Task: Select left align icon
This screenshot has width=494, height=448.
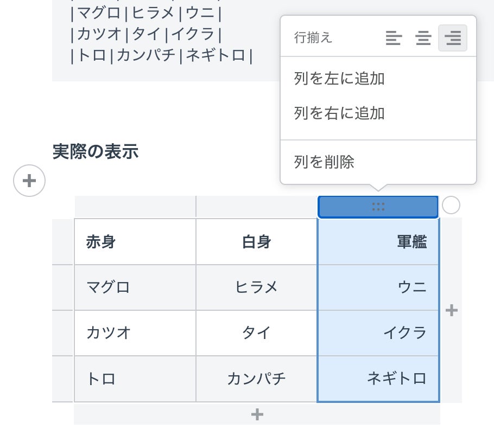Action: point(394,38)
